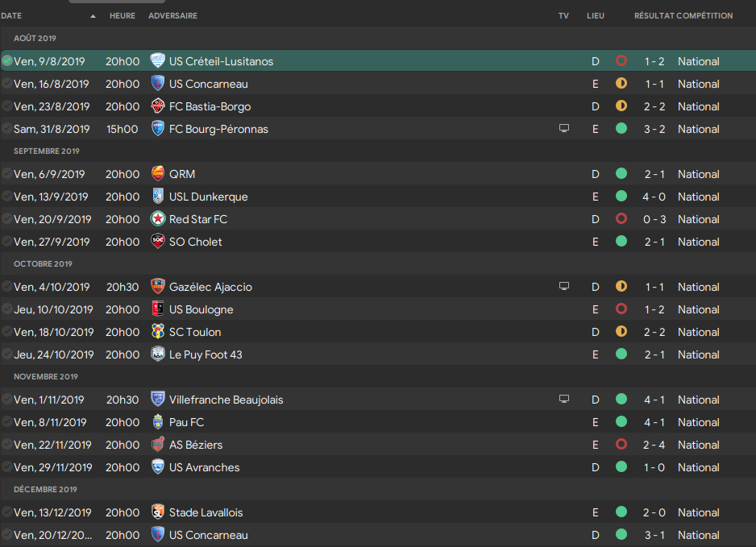Click the sort arrow beside the DATE header

point(93,16)
